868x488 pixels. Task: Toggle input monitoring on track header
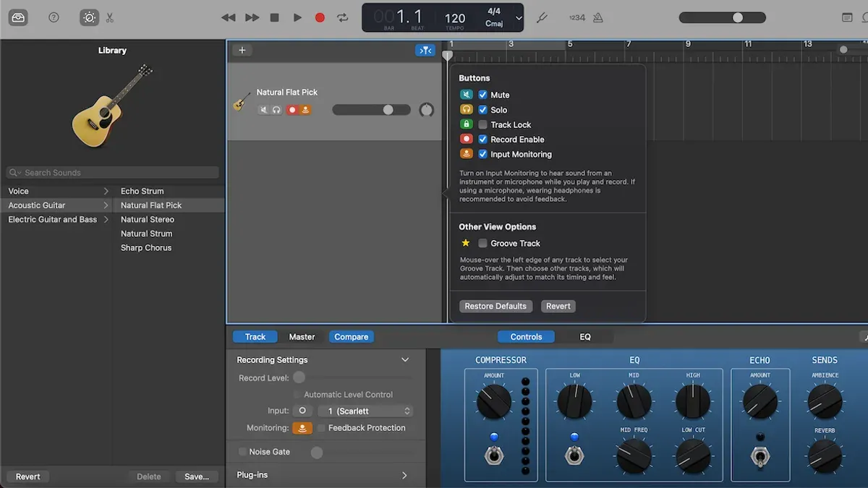[x=305, y=110]
